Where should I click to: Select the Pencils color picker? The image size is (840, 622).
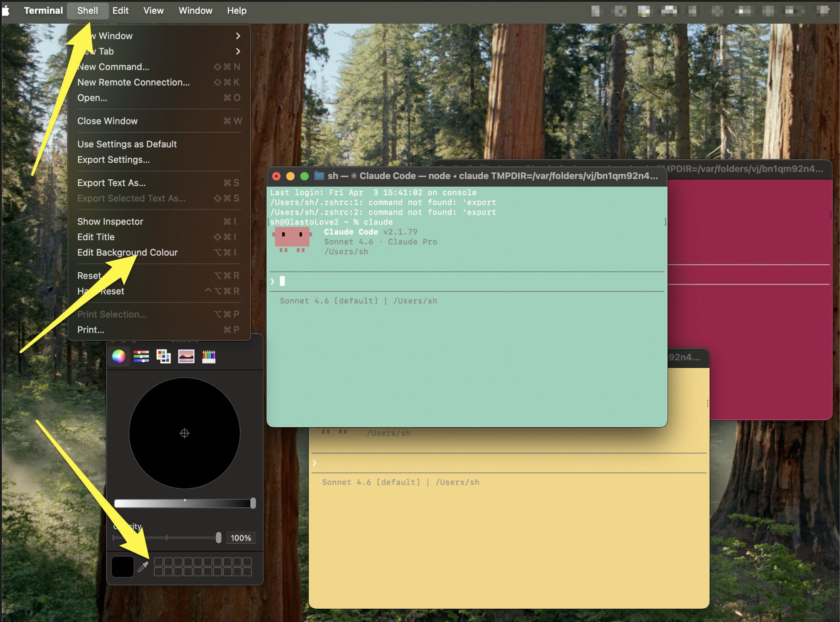pyautogui.click(x=209, y=356)
